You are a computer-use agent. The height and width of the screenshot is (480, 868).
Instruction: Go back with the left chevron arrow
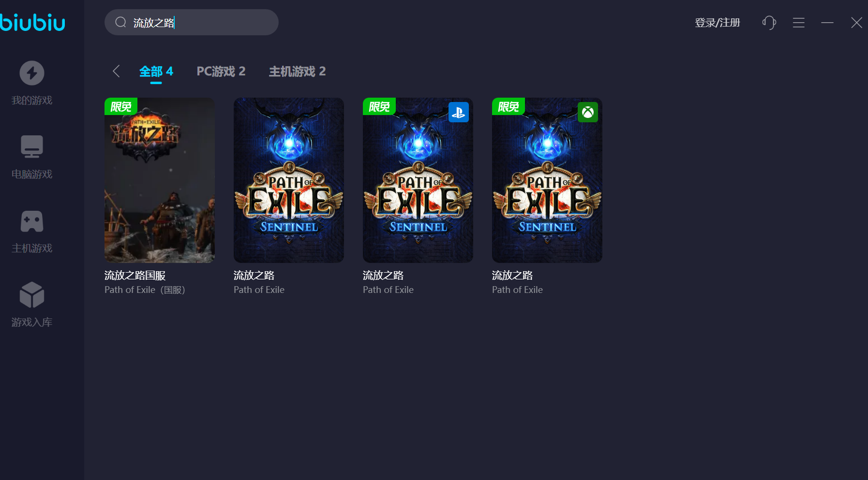tap(116, 71)
